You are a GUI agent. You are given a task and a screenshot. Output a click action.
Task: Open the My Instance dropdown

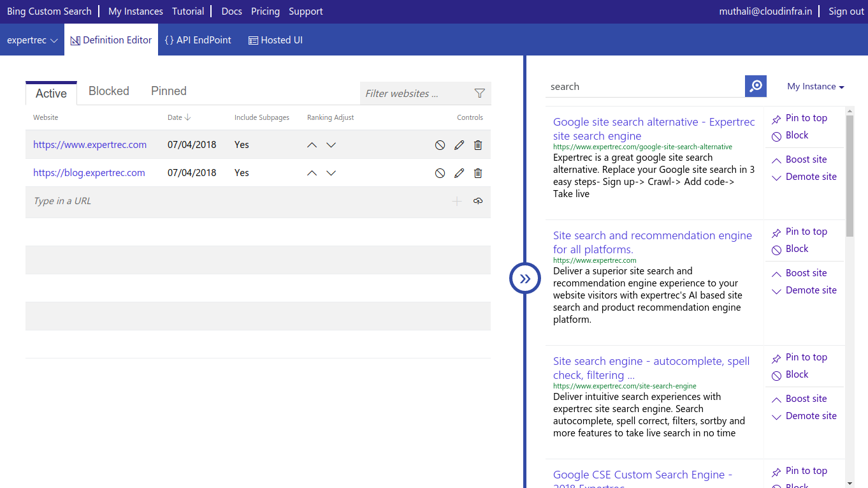pyautogui.click(x=815, y=86)
